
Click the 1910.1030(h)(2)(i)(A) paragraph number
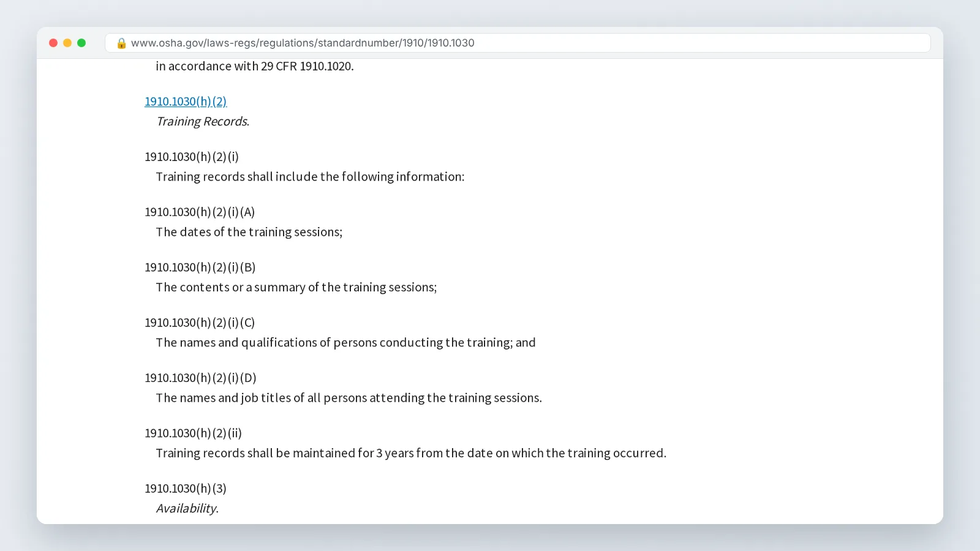200,212
